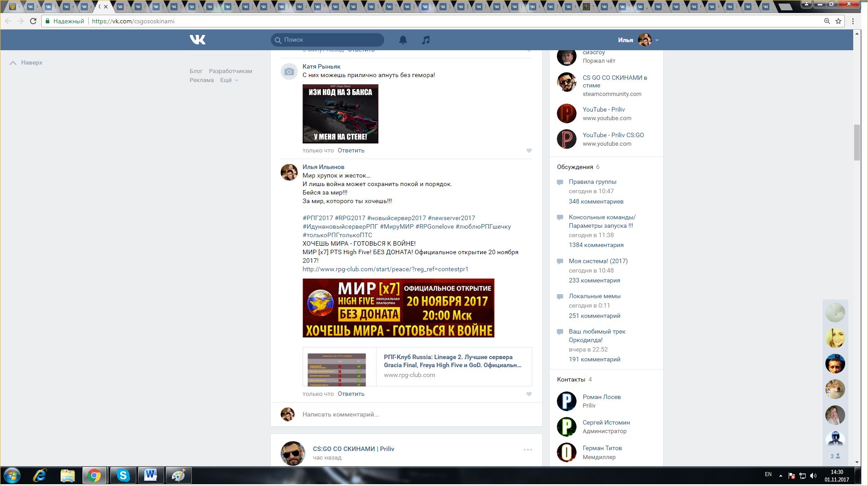
Task: Open the Chrome taskbar icon
Action: (x=94, y=475)
